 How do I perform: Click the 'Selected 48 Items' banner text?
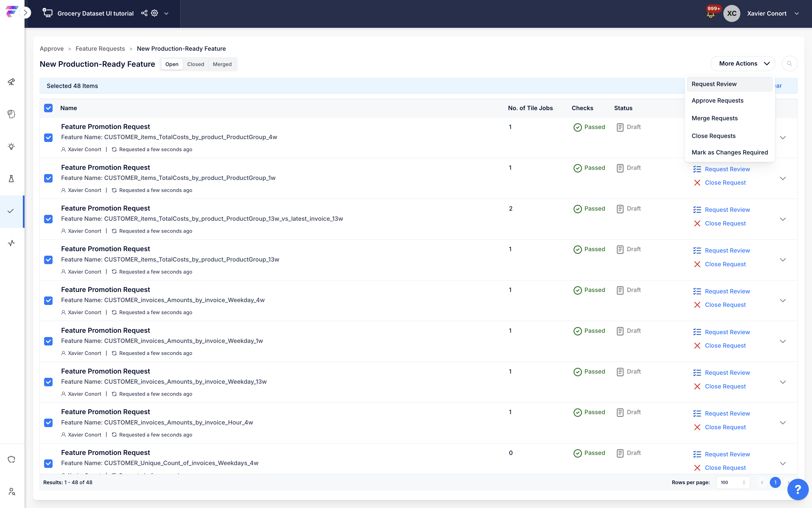[72, 86]
